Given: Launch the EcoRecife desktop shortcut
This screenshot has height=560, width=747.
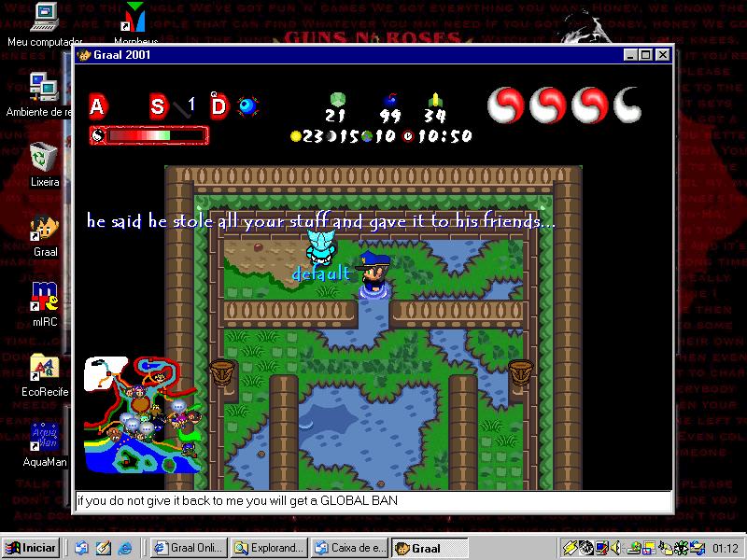Looking at the screenshot, I should [44, 367].
